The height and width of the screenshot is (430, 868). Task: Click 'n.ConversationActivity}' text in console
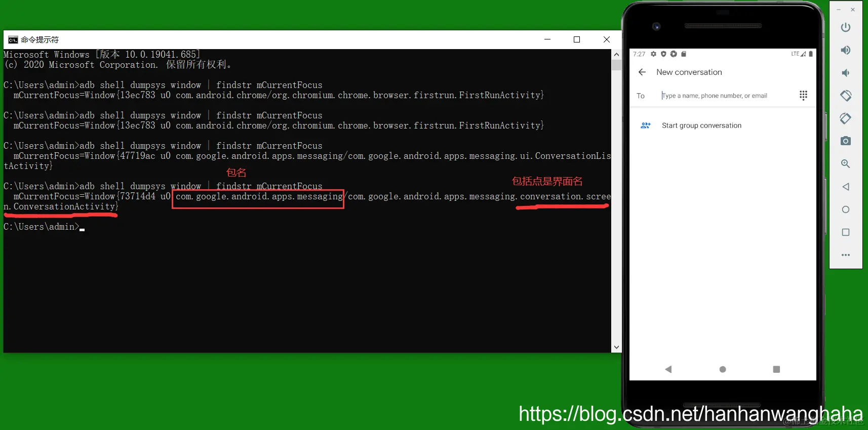61,206
